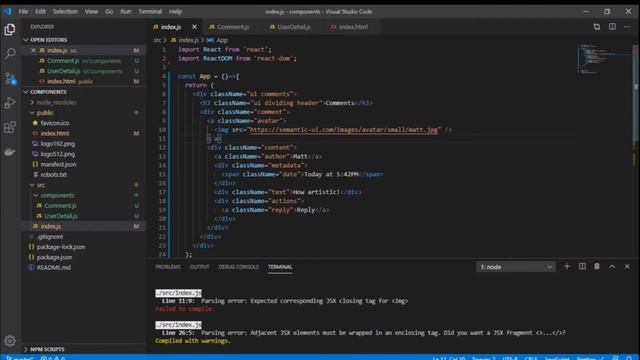Screen dimensions: 640x360
Task: Close the terminal panel
Action: 627,267
